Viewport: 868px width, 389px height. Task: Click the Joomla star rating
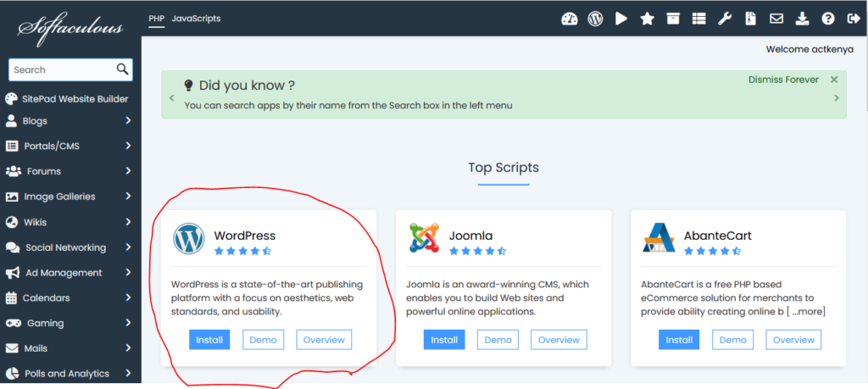click(478, 251)
